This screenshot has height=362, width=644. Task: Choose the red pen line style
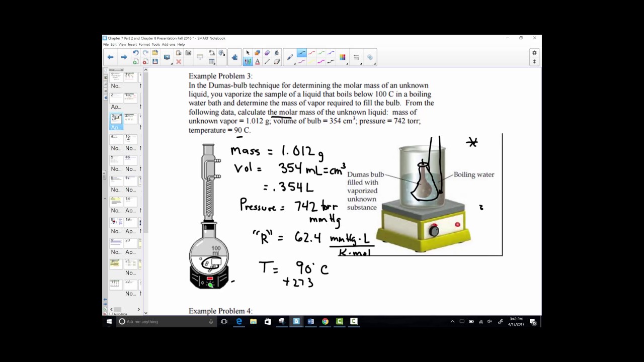[311, 52]
